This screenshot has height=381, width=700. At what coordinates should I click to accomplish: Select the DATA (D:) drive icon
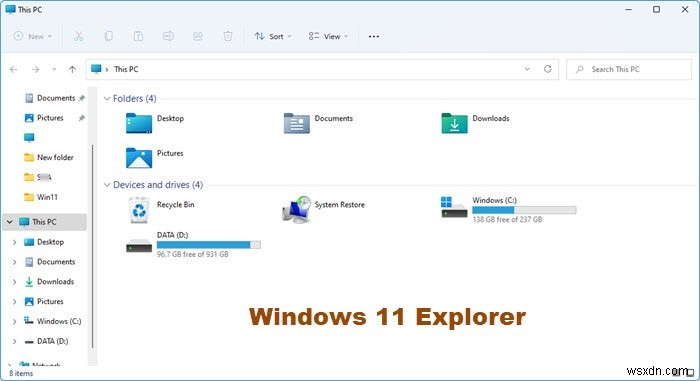[139, 246]
